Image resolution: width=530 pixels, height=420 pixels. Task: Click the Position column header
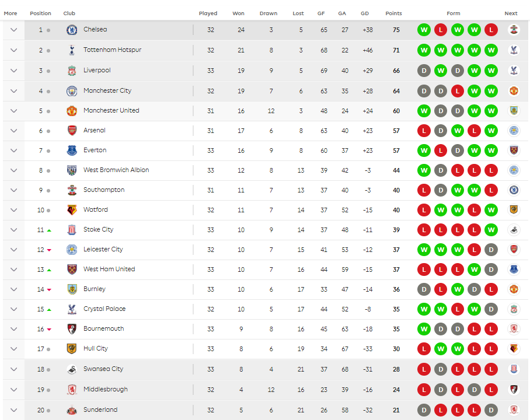tap(40, 13)
